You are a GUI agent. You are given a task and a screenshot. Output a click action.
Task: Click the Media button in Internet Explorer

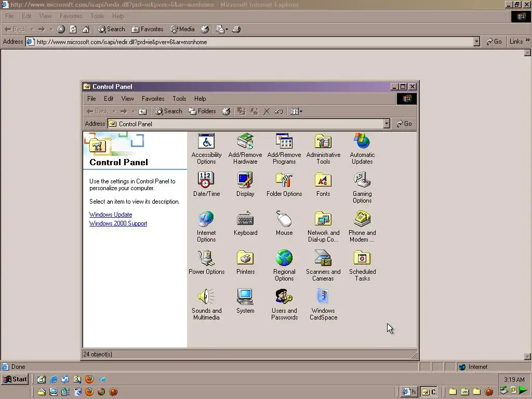pyautogui.click(x=182, y=29)
